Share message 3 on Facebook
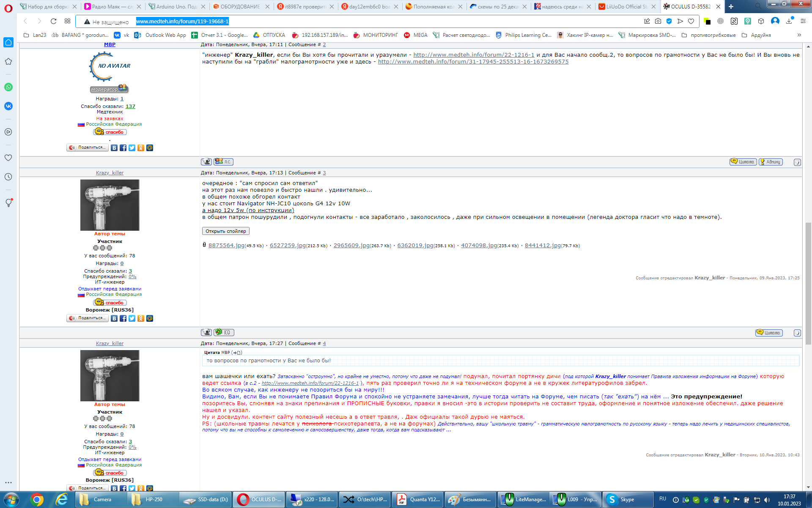Image resolution: width=812 pixels, height=508 pixels. 123,318
